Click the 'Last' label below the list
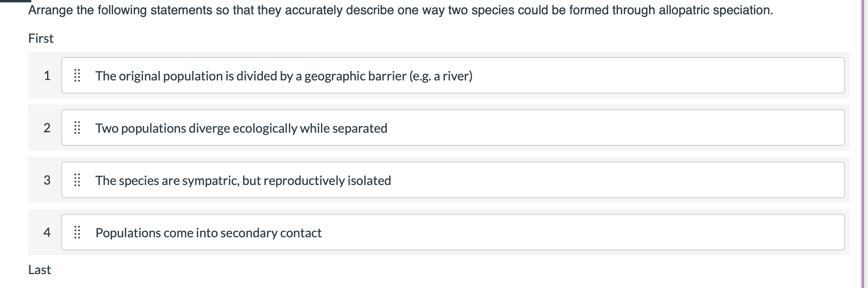This screenshot has width=868, height=288. pos(40,270)
